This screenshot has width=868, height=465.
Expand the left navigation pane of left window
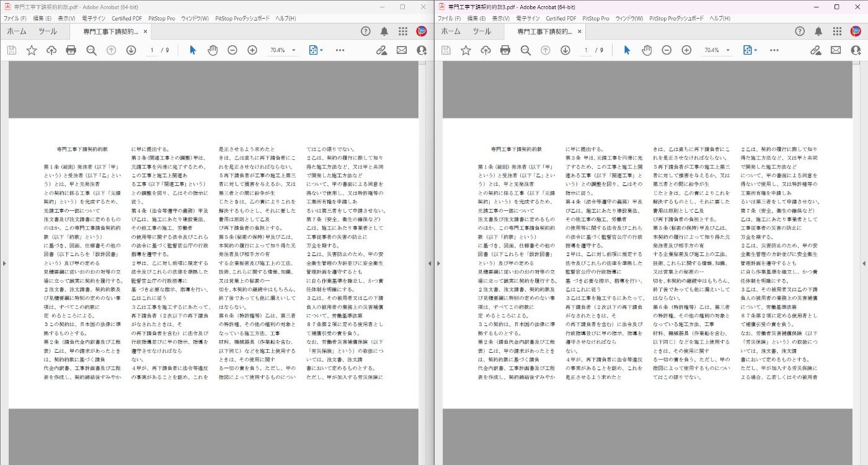tap(4, 263)
